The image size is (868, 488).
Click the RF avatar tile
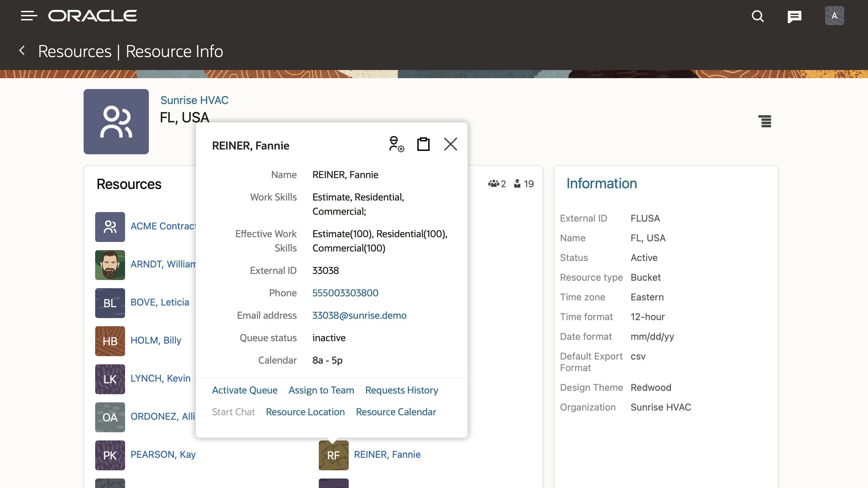click(334, 455)
